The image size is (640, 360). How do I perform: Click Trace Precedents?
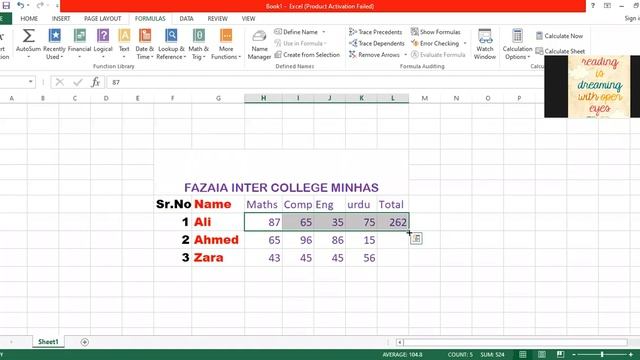tap(376, 32)
